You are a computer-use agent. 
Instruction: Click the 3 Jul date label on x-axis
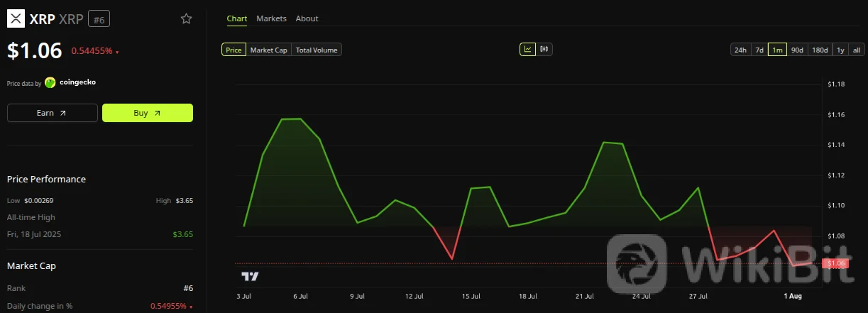pyautogui.click(x=243, y=295)
